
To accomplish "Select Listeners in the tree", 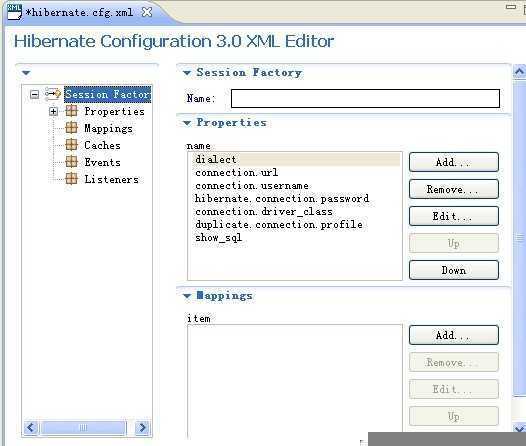I will tap(111, 179).
